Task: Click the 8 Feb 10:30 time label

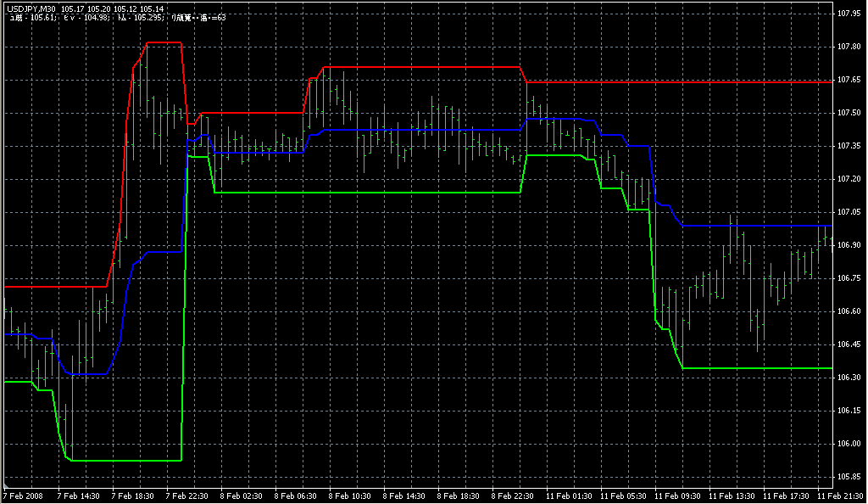Action: [x=350, y=496]
